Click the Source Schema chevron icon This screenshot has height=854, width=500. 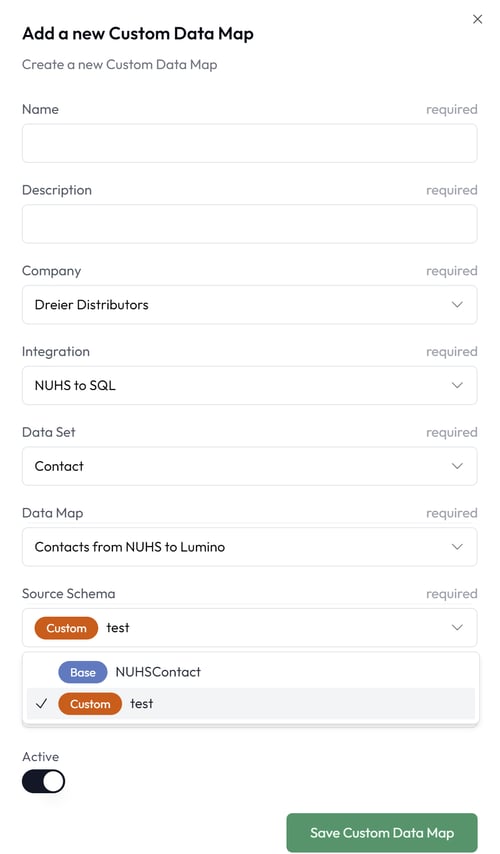(457, 627)
